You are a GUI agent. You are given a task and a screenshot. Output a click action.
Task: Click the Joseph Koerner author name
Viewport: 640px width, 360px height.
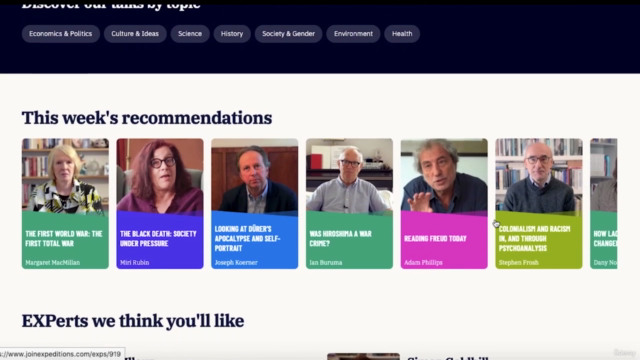[x=236, y=262]
